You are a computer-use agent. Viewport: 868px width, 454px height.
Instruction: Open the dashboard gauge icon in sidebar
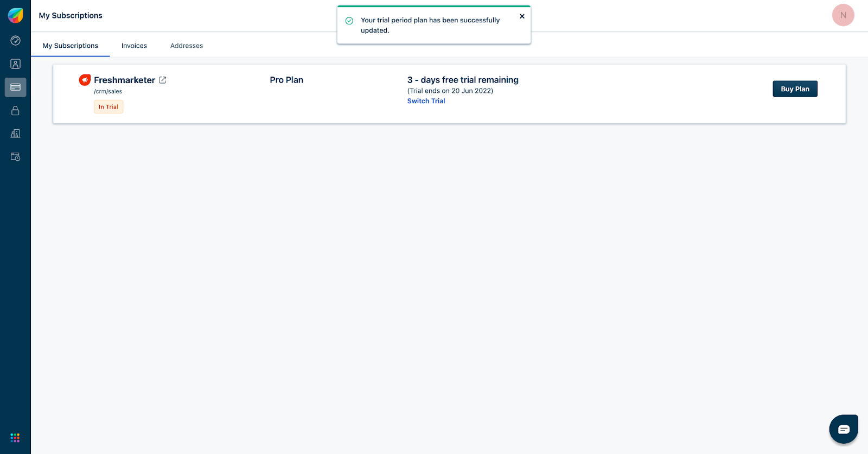point(15,41)
